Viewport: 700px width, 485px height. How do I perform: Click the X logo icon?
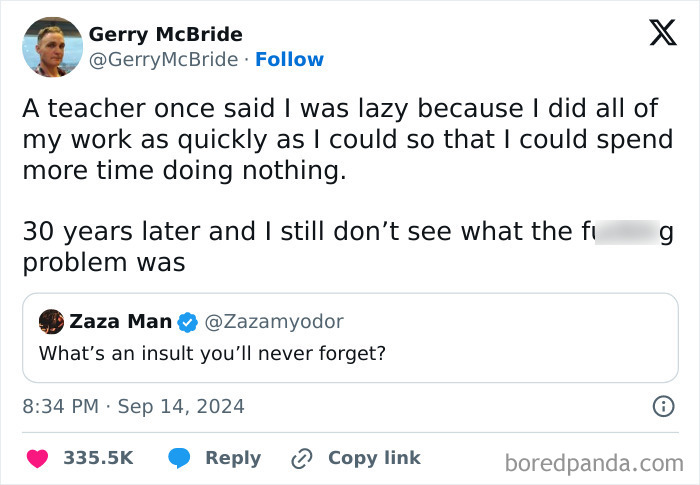[x=656, y=33]
